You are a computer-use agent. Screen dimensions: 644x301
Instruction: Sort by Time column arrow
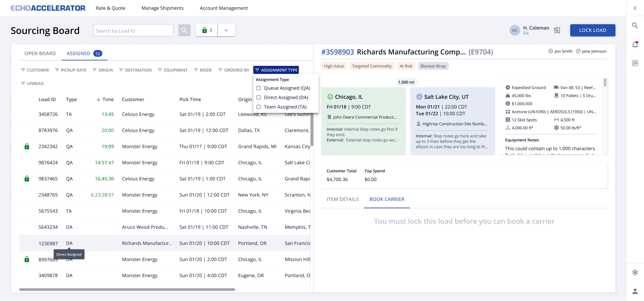pyautogui.click(x=98, y=100)
